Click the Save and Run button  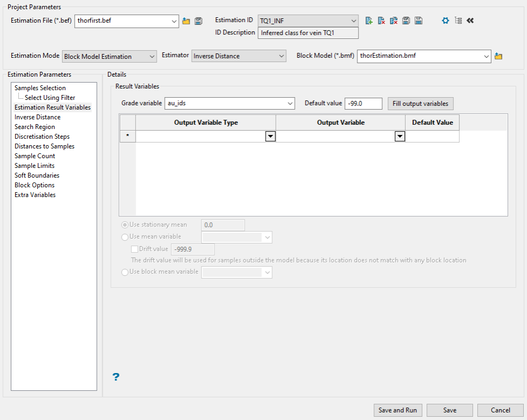pos(397,410)
